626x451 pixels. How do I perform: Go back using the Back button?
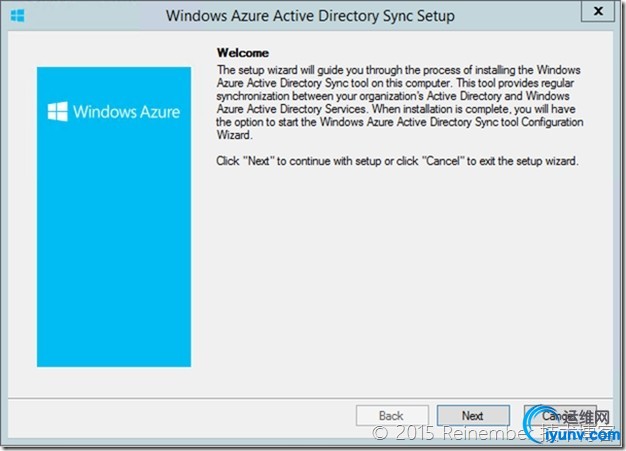[x=391, y=416]
